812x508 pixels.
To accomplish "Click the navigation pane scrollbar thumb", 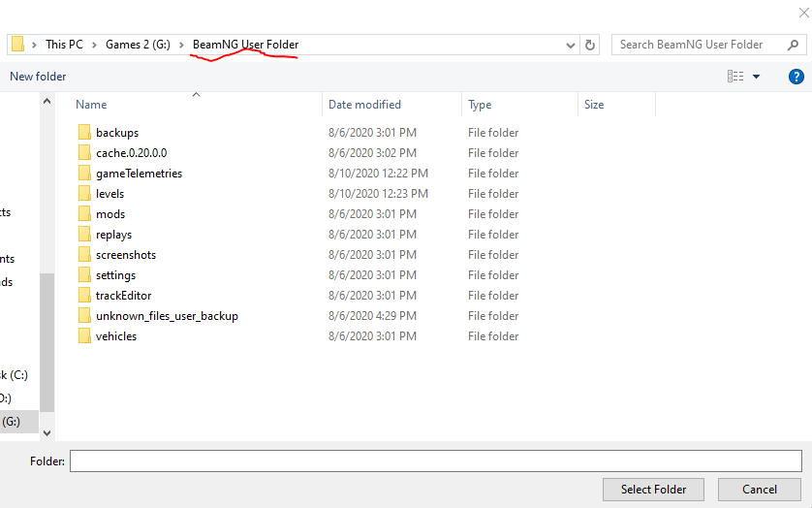I will [47, 342].
